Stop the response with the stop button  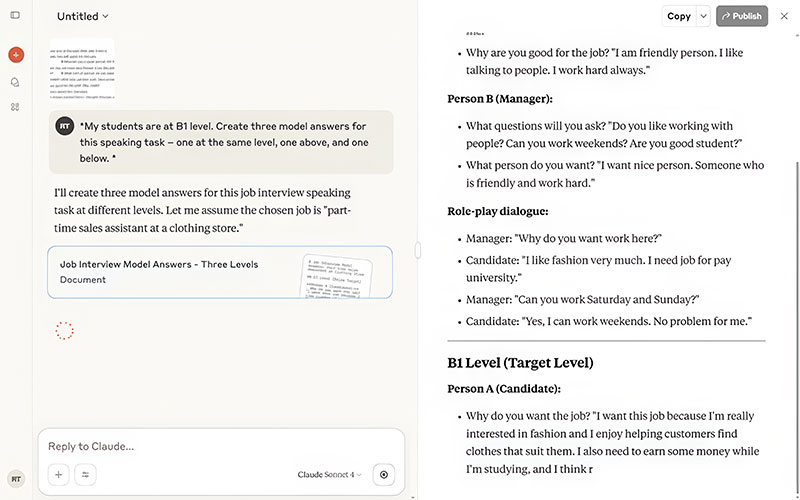click(384, 474)
